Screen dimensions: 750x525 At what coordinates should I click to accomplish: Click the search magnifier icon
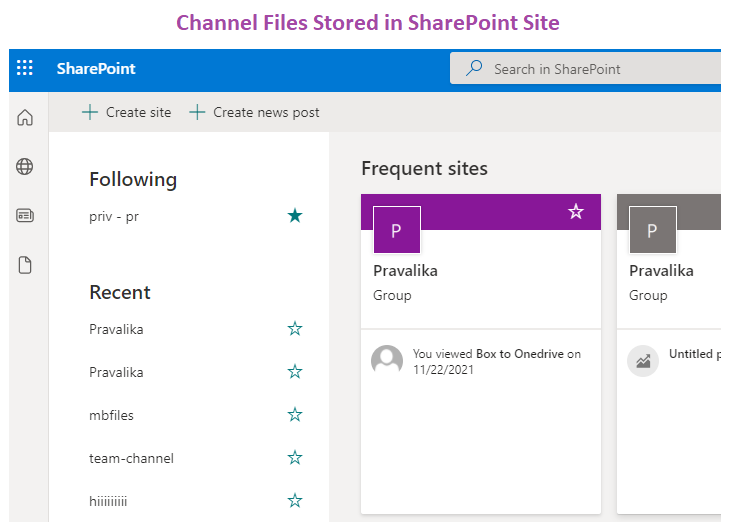474,68
